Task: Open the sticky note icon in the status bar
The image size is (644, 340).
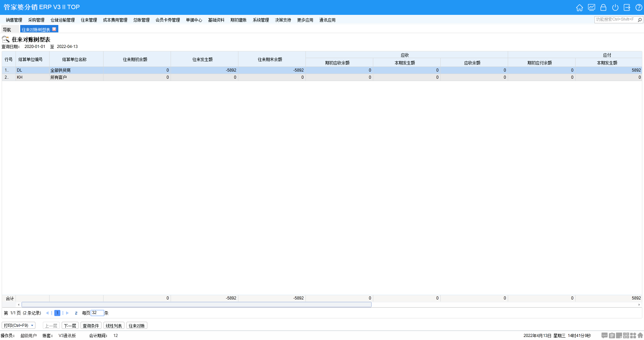Action: point(619,335)
